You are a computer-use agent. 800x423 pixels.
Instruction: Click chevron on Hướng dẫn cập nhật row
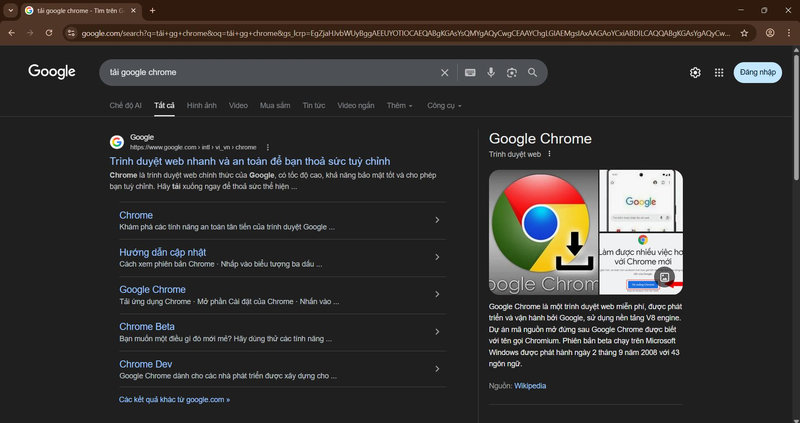pos(437,257)
